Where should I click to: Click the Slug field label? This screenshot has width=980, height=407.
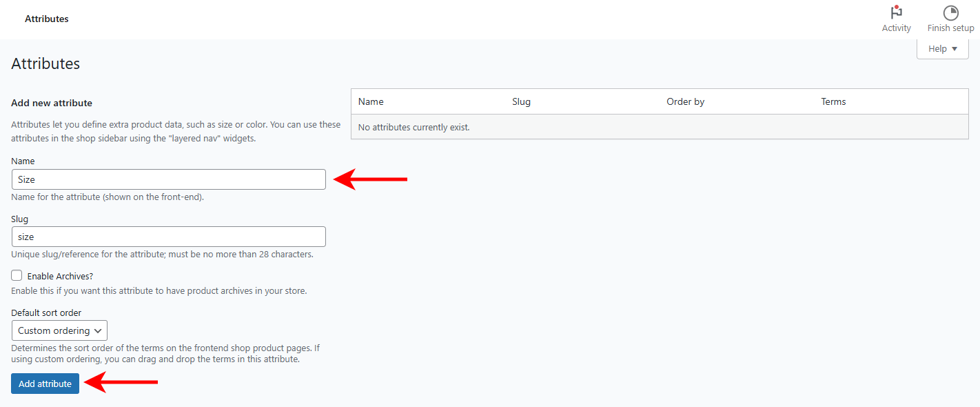[20, 219]
